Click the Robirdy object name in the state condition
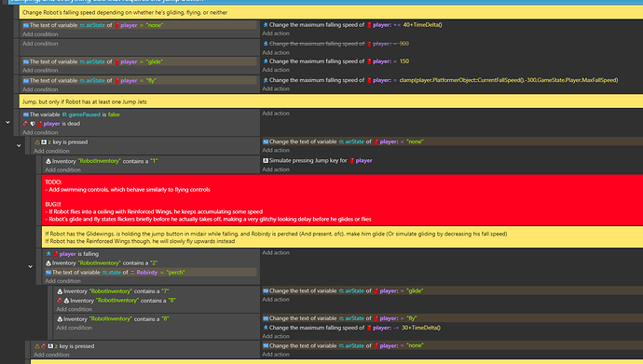Image resolution: width=643 pixels, height=364 pixels. tap(147, 272)
